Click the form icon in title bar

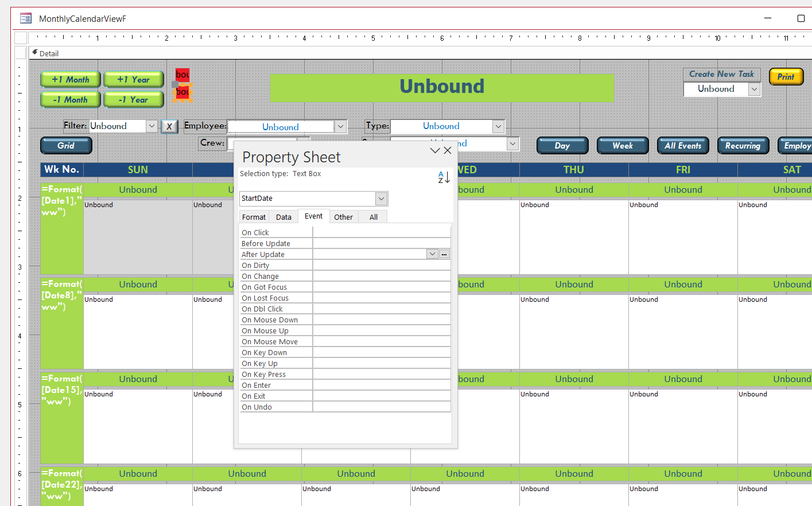(x=26, y=19)
